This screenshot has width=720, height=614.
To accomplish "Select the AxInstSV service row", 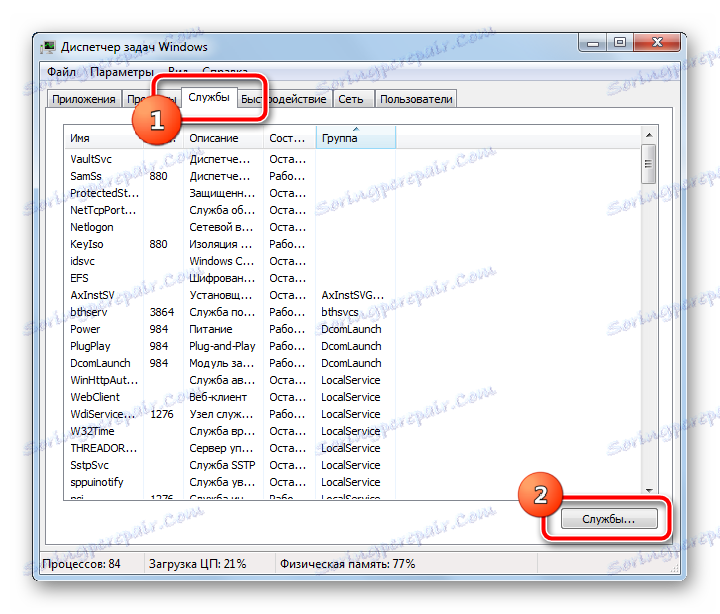I will click(x=229, y=295).
